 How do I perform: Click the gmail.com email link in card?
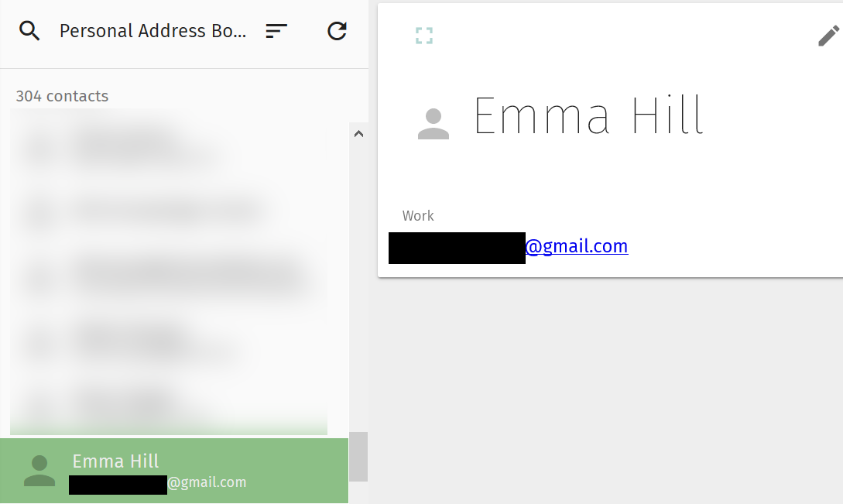(x=576, y=246)
